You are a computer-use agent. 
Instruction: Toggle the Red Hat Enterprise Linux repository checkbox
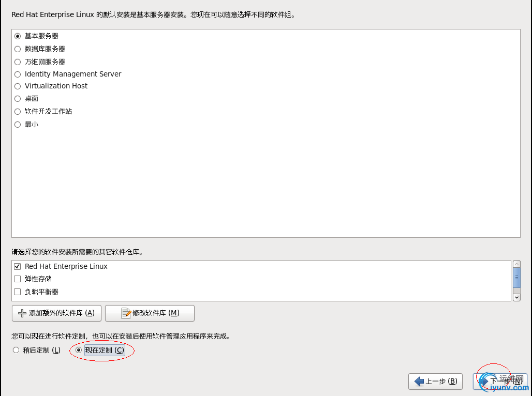click(17, 266)
